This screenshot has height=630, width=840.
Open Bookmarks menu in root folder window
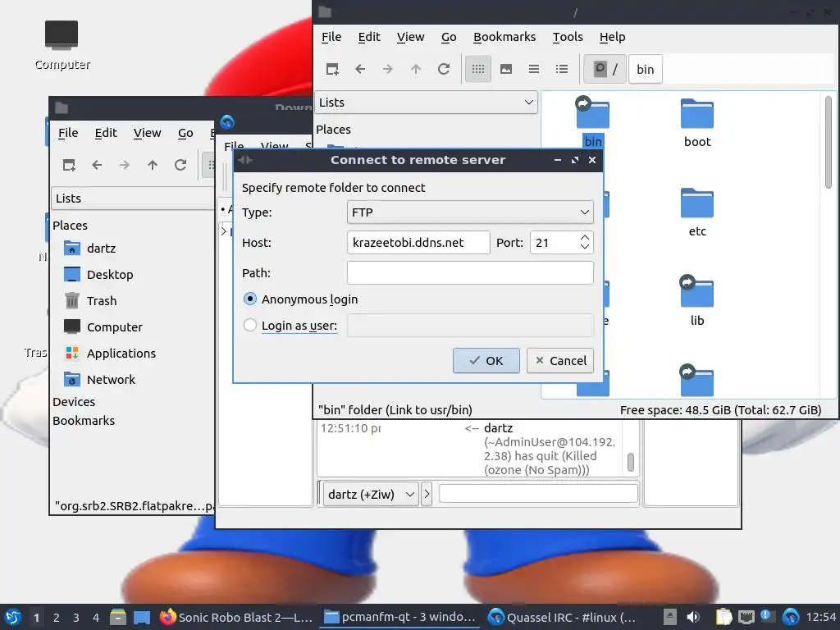(504, 37)
